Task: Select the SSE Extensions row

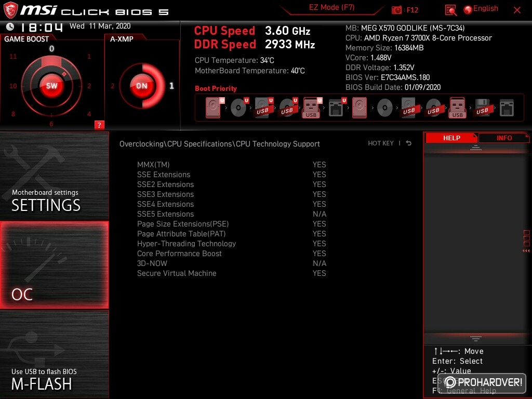Action: pyautogui.click(x=231, y=175)
